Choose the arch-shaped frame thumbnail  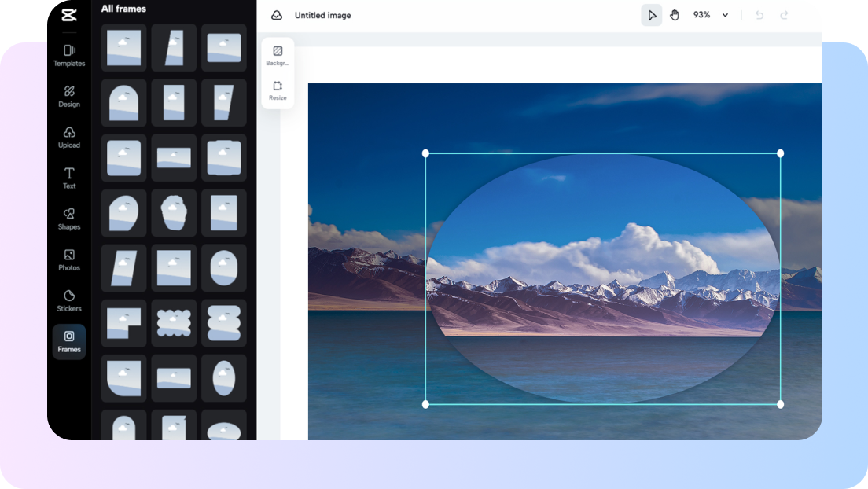[124, 102]
